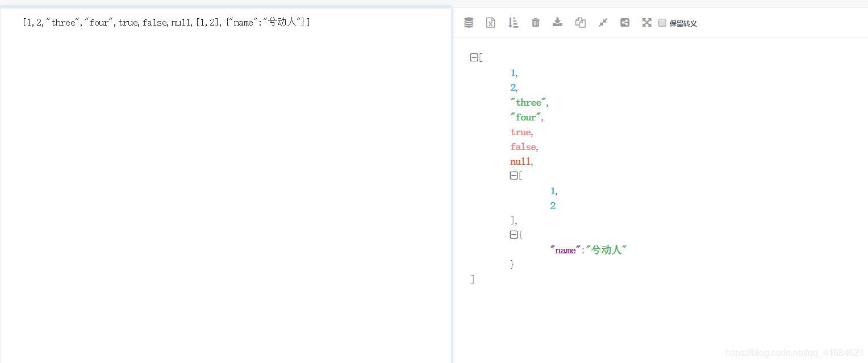
Task: Select the "three" string in the tree
Action: pyautogui.click(x=528, y=102)
